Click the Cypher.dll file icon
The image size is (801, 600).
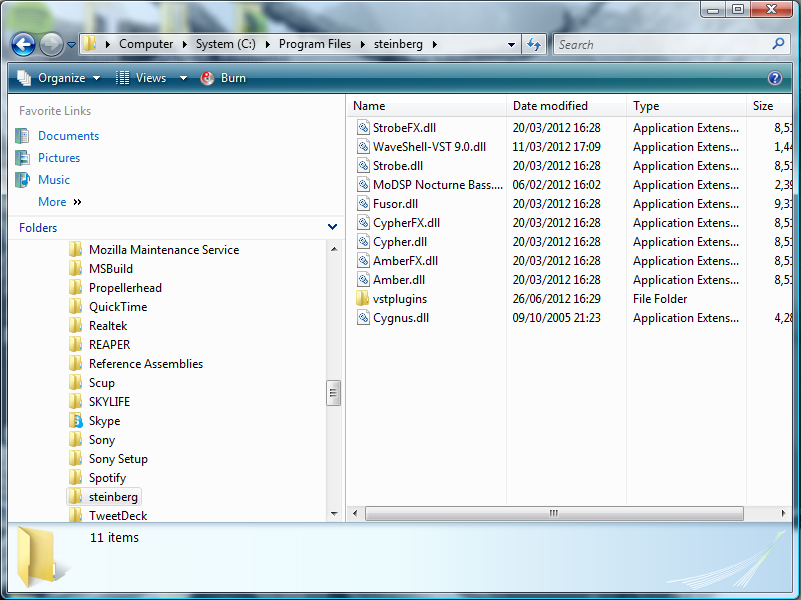tap(363, 242)
